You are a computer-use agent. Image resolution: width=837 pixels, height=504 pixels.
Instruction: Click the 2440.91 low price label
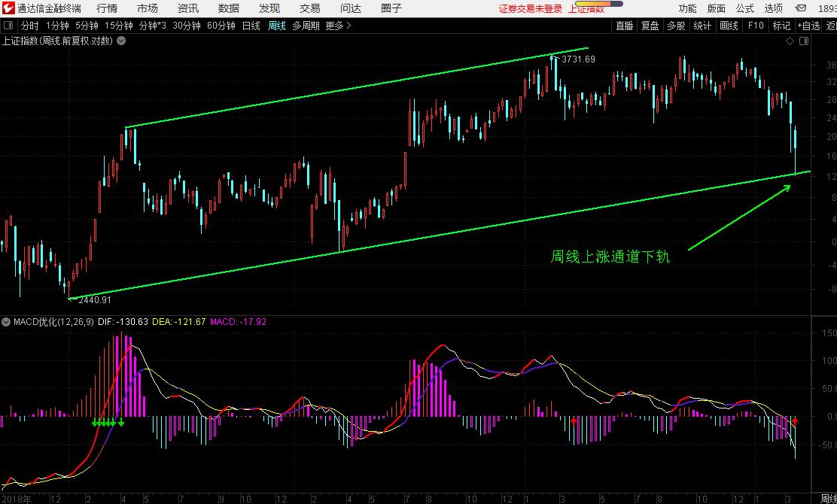coord(95,300)
